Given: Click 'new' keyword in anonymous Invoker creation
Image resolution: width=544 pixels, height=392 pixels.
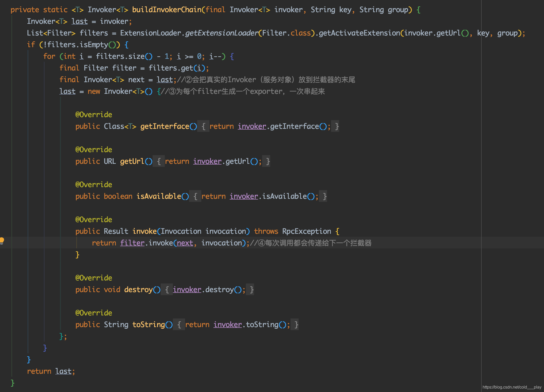Looking at the screenshot, I should (94, 91).
